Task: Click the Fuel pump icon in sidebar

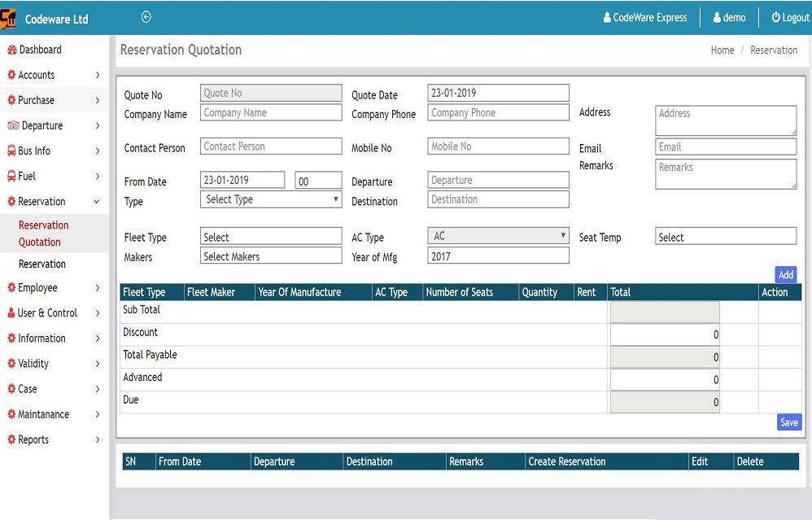Action: click(x=11, y=176)
